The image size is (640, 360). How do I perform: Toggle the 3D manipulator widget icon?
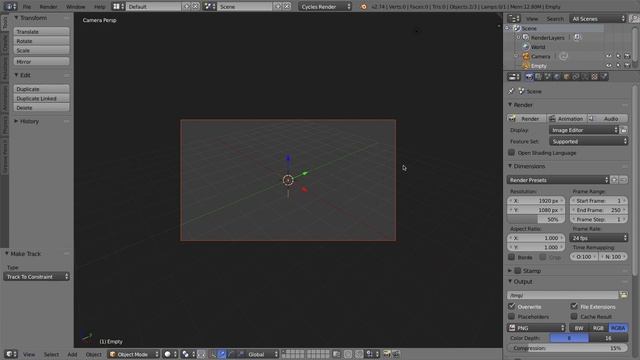(212, 354)
